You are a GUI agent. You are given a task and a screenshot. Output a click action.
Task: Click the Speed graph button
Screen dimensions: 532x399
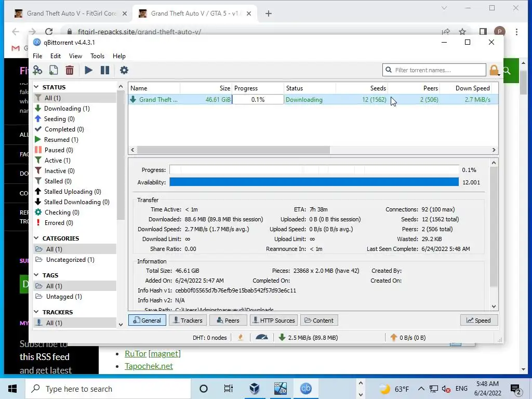click(x=478, y=320)
